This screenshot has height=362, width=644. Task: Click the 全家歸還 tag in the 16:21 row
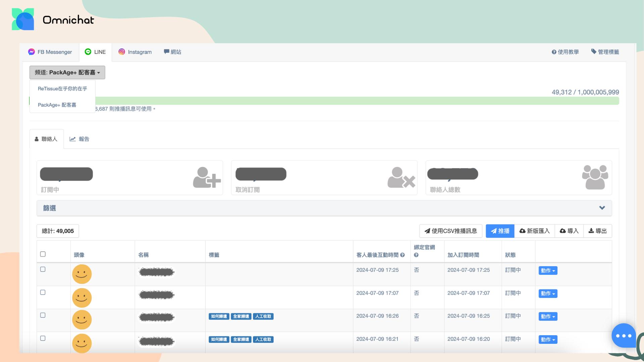click(241, 340)
